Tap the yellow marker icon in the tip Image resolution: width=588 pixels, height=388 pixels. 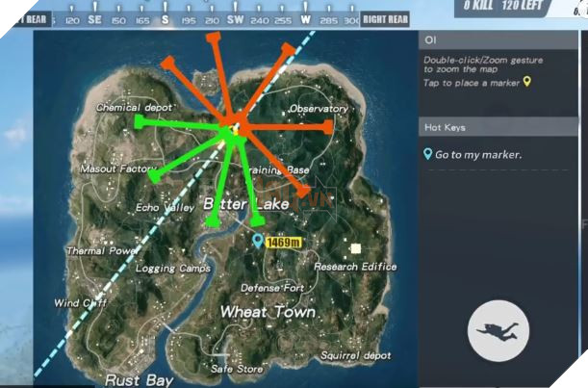tap(526, 82)
